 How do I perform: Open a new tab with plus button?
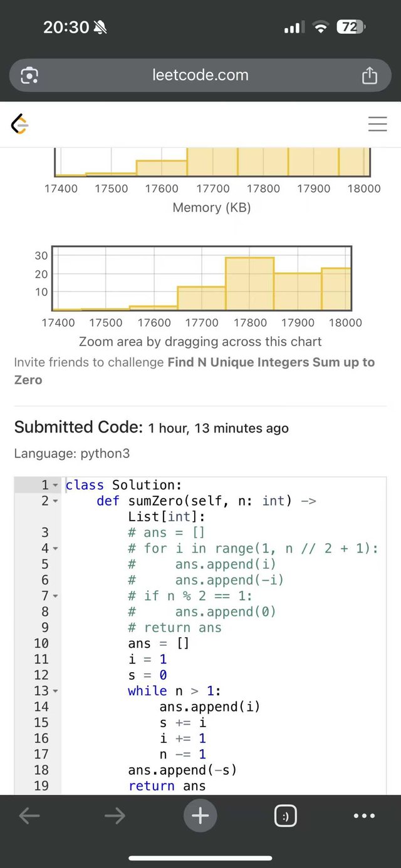[200, 815]
